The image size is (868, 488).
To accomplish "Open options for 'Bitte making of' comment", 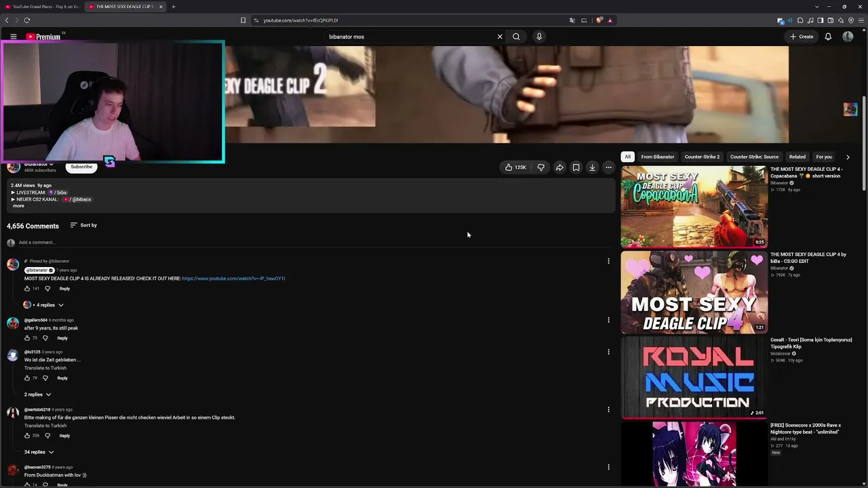I will pos(608,409).
